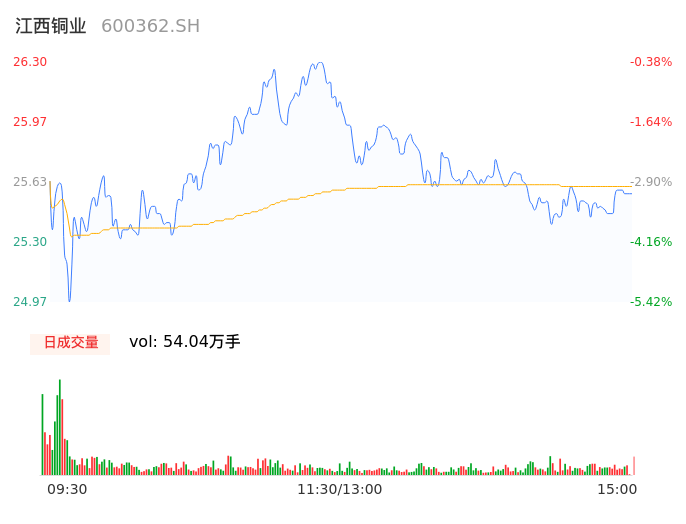
Task: Click the 15:00 market close time
Action: tap(617, 489)
